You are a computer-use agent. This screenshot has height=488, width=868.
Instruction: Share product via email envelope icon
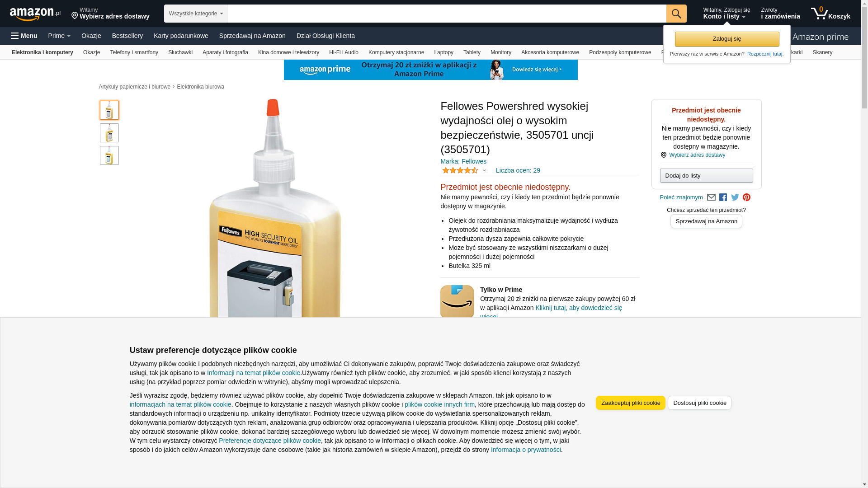pyautogui.click(x=711, y=197)
